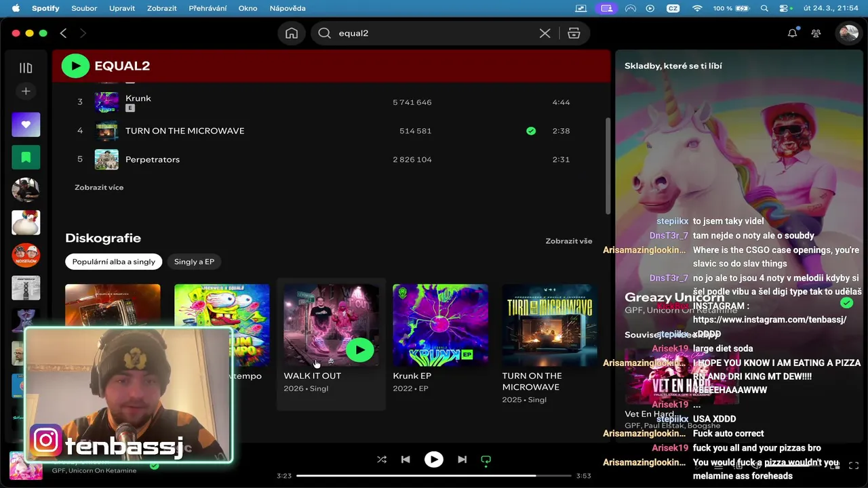Viewport: 868px width, 488px height.
Task: Expand Your Library sidebar icon
Action: click(x=26, y=68)
